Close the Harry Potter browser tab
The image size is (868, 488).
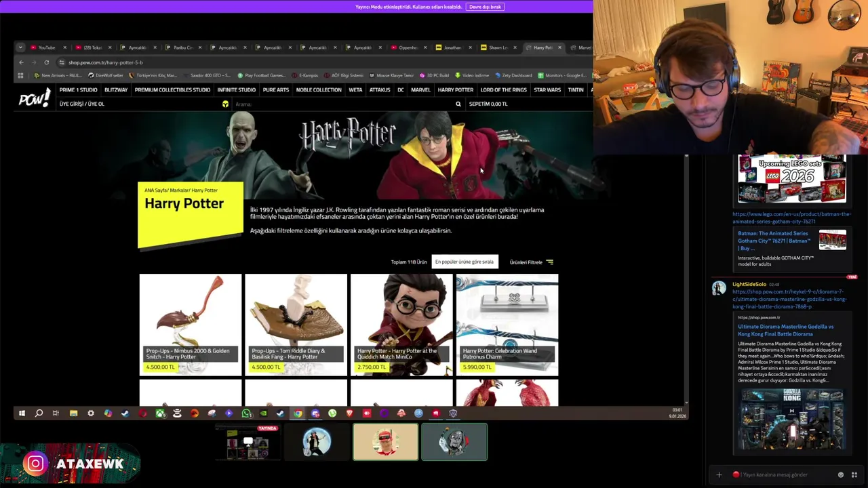[x=559, y=47]
